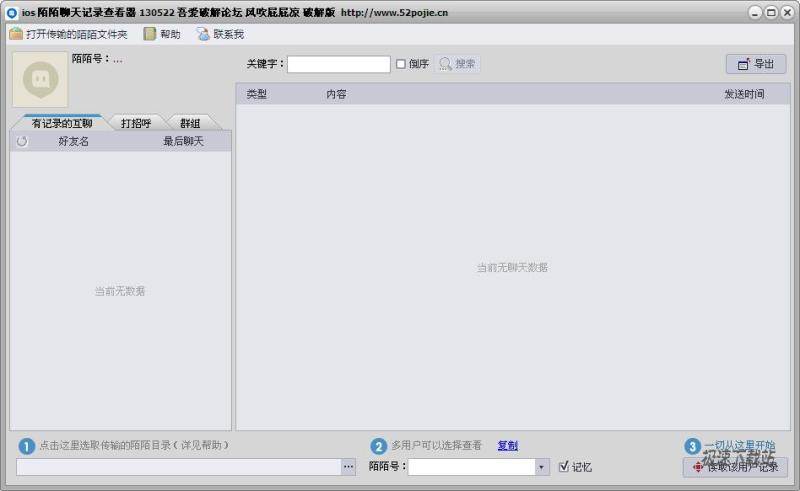Click the 发送时间 column header

point(744,94)
